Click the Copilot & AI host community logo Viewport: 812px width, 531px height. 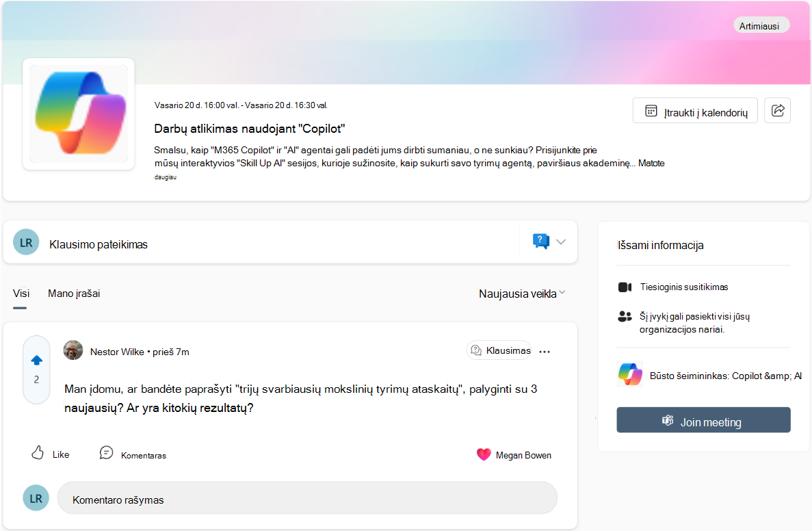tap(630, 374)
